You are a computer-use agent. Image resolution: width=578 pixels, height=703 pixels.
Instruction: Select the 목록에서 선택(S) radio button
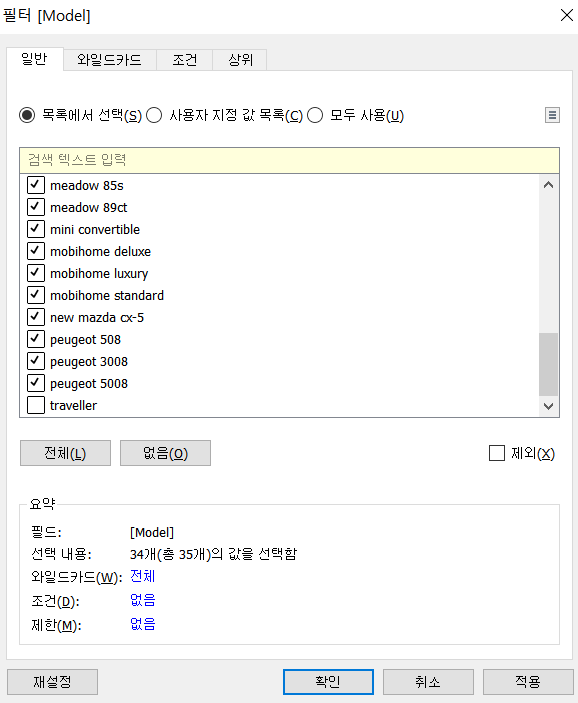[x=27, y=115]
